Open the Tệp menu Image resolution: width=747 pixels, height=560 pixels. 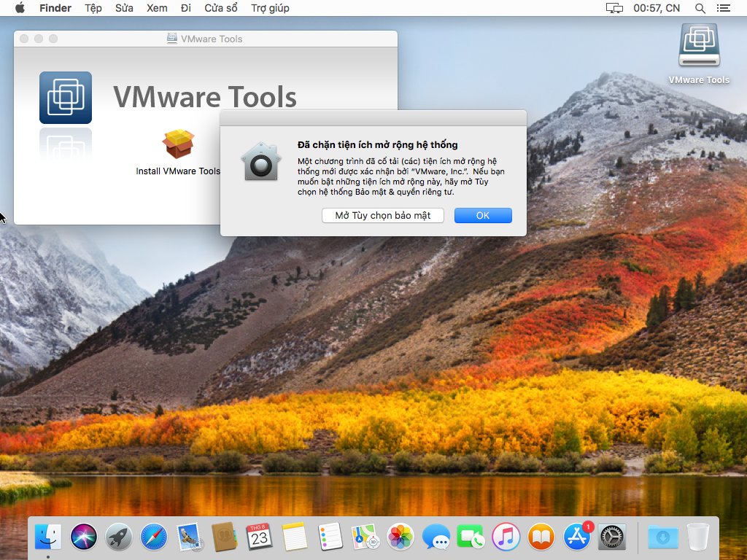[x=93, y=8]
